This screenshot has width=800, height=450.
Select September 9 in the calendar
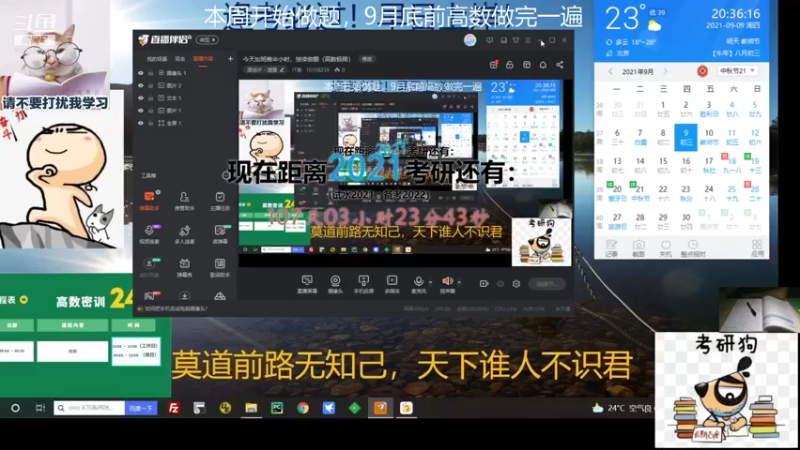[x=686, y=137]
